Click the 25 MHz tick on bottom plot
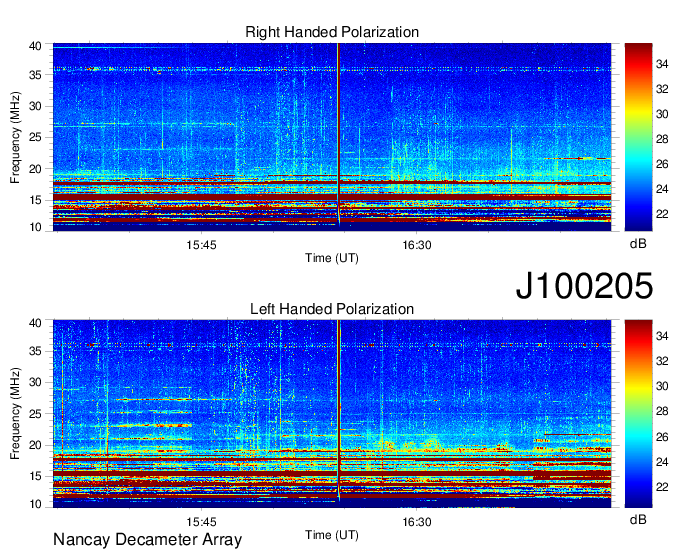This screenshot has height=552, width=680. 35,414
